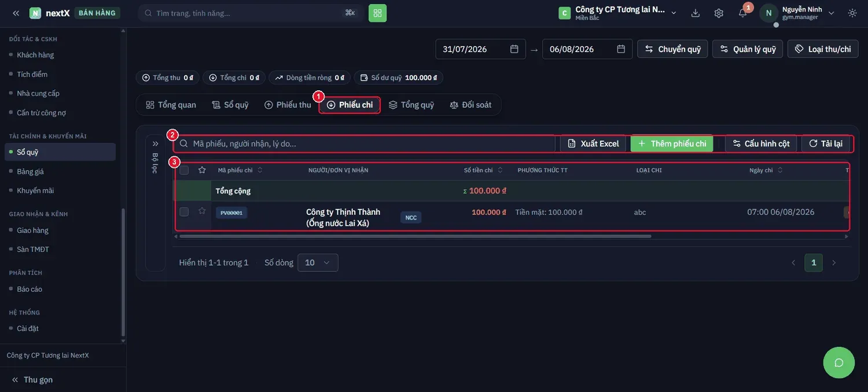Click the download icon in the header
This screenshot has height=392, width=868.
point(696,13)
